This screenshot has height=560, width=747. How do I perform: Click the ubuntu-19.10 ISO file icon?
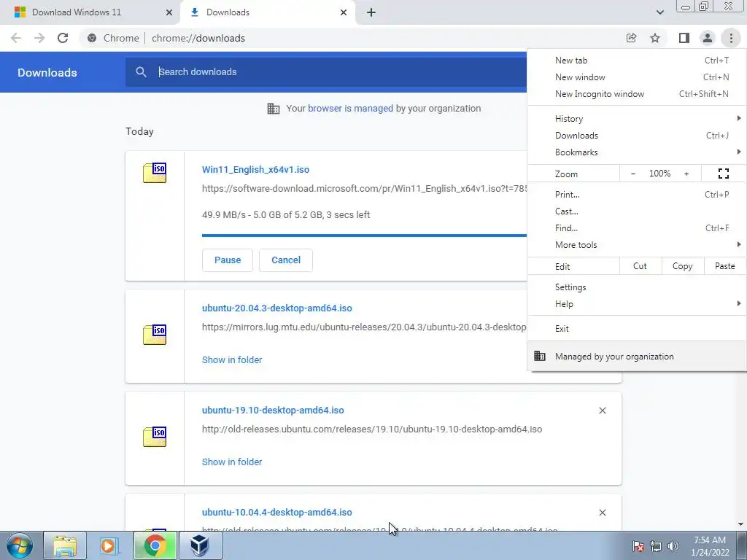pyautogui.click(x=155, y=436)
